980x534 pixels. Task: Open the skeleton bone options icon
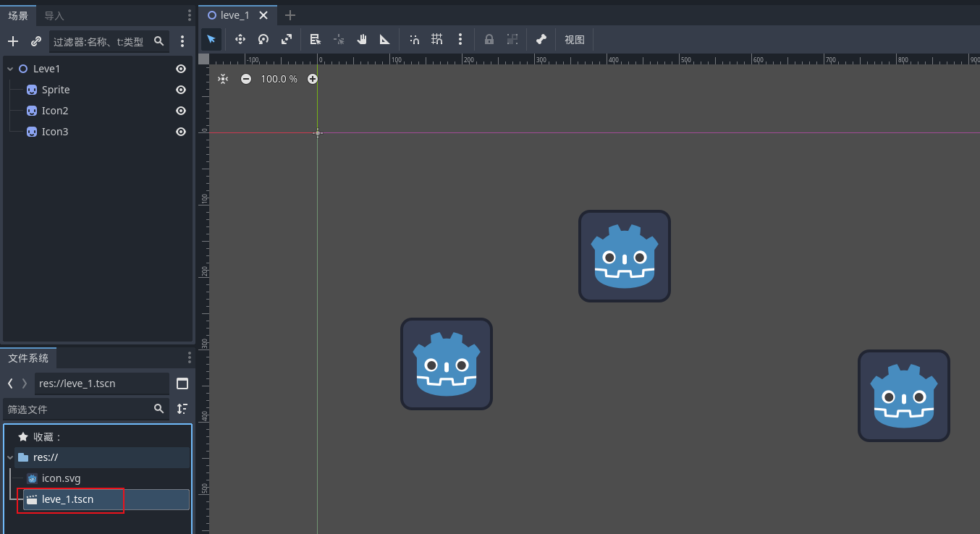click(x=541, y=39)
